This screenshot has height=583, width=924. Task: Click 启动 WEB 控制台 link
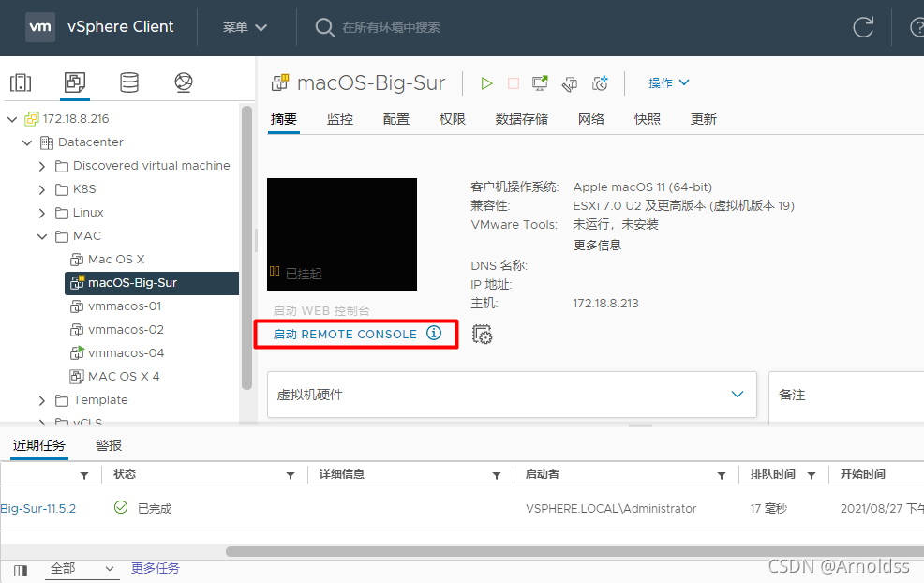pos(321,310)
